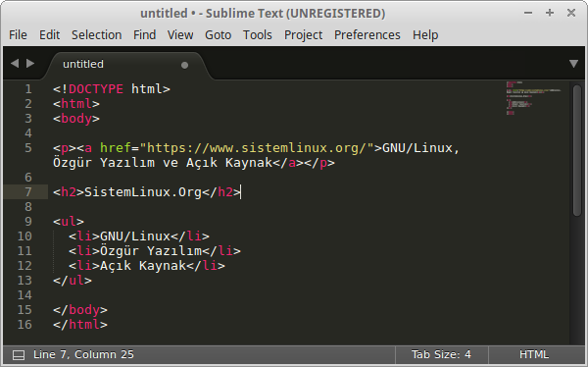Maximize the Sublime Text window
Screen dimensions: 588x367
(550, 13)
